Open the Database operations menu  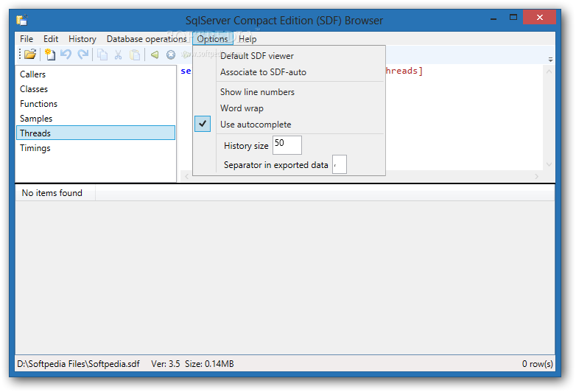pyautogui.click(x=147, y=38)
